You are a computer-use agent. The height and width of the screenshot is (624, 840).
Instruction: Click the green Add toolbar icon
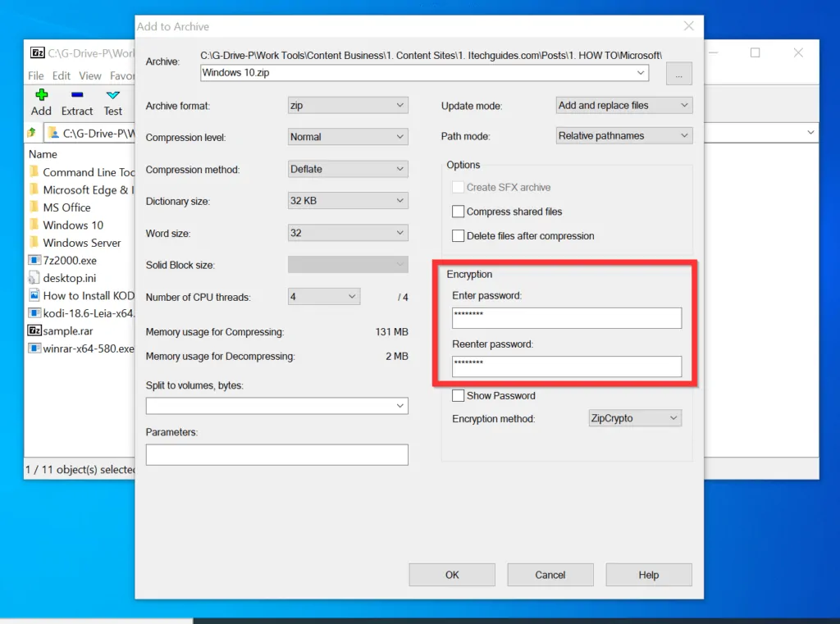41,96
